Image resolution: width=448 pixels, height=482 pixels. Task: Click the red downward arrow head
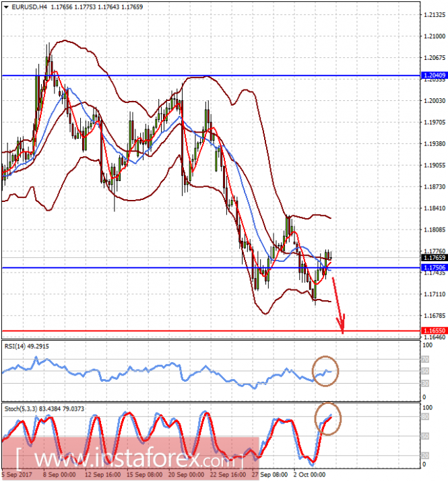click(341, 325)
